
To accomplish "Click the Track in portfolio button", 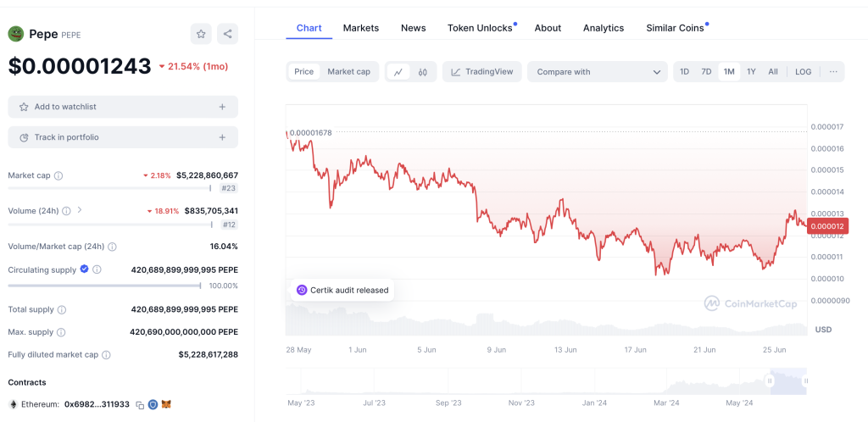I will pos(123,137).
